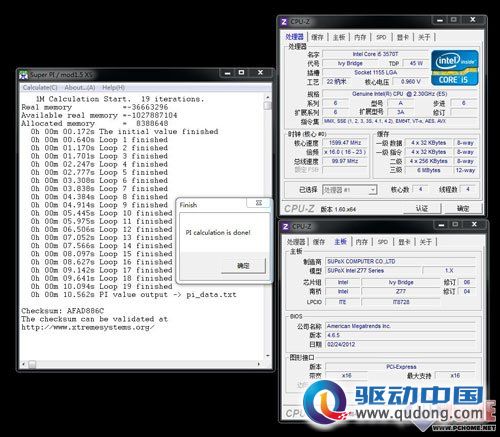Close the Super PI window
This screenshot has width=500, height=437.
coord(260,73)
